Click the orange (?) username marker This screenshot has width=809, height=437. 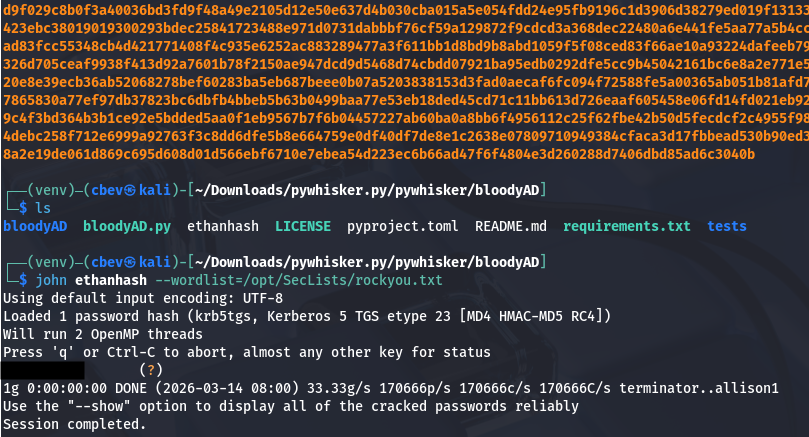pyautogui.click(x=148, y=370)
